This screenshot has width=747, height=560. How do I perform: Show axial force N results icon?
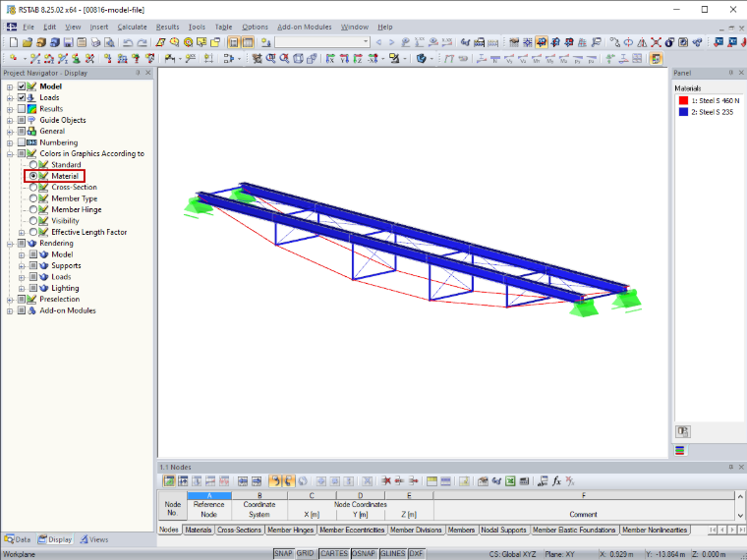pyautogui.click(x=495, y=59)
